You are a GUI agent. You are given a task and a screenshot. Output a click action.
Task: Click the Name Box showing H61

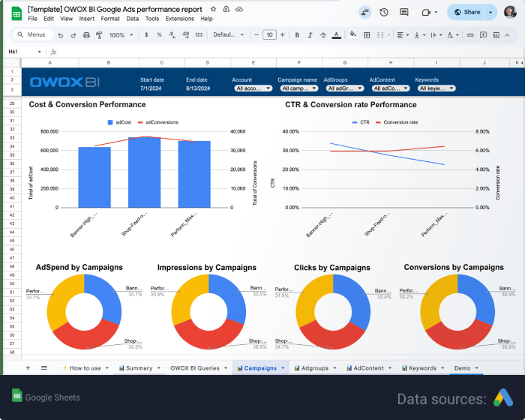point(25,52)
